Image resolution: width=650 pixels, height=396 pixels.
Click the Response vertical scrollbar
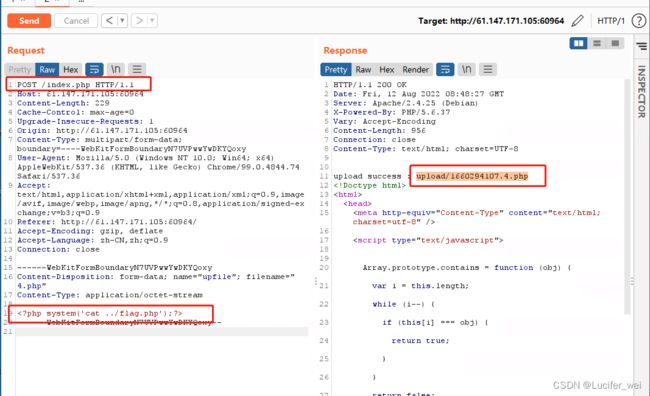(x=628, y=197)
